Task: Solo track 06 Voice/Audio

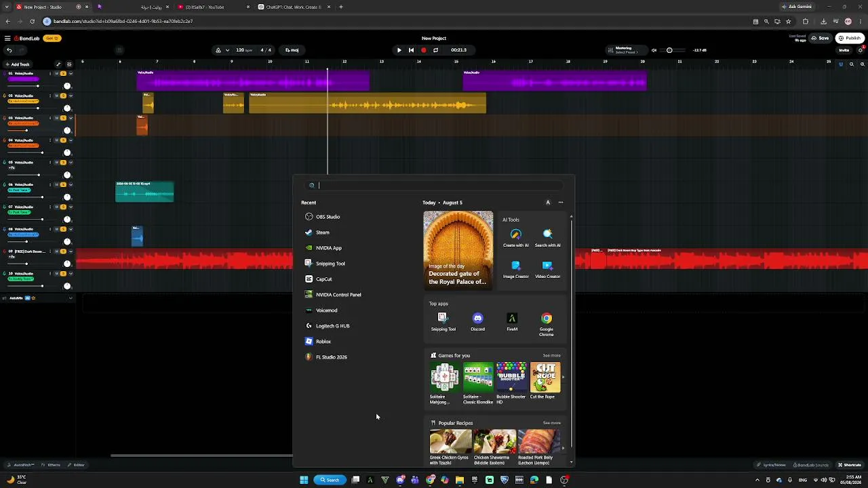Action: [x=64, y=184]
